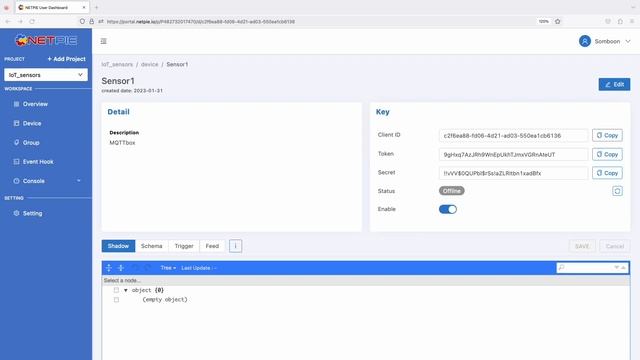Screen dimensions: 640x360
Task: Toggle the Enable switch
Action: point(448,209)
